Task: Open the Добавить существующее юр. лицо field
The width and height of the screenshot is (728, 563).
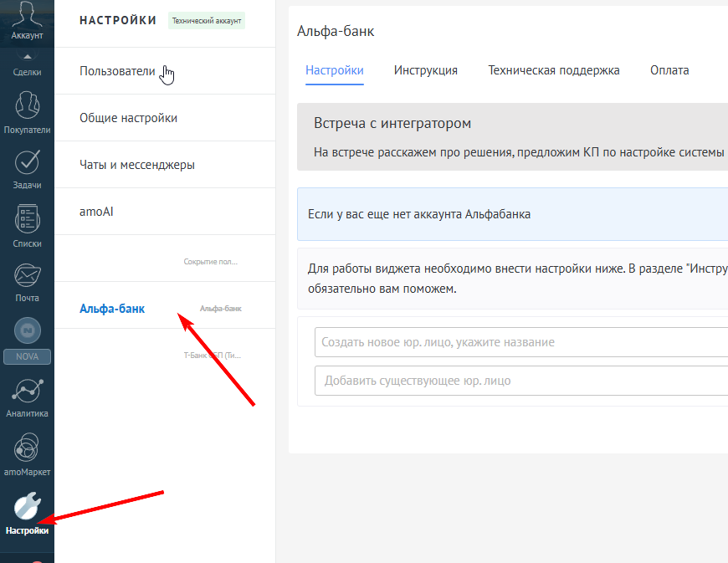Action: point(519,381)
